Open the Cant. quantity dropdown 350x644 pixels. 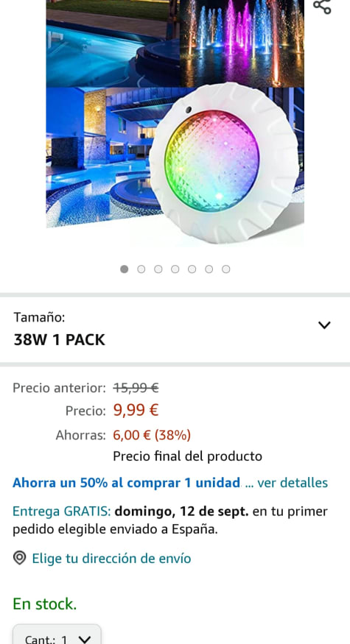coord(57,635)
